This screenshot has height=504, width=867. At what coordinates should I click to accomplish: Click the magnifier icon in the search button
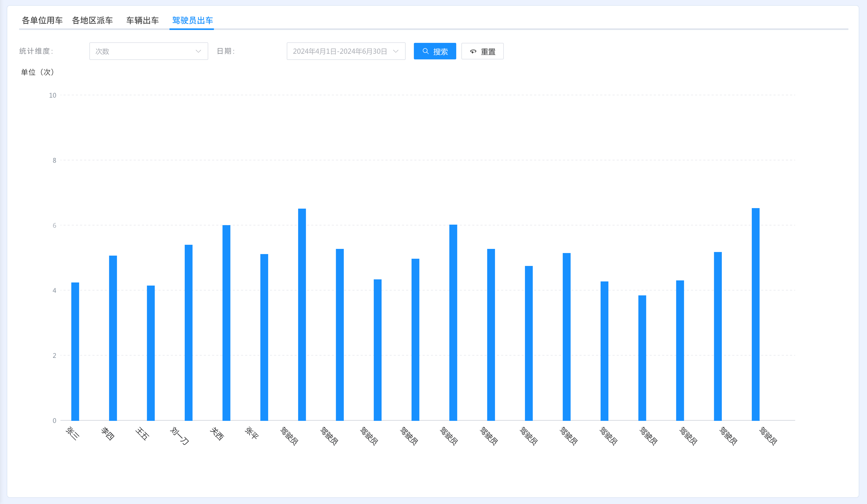coord(425,51)
